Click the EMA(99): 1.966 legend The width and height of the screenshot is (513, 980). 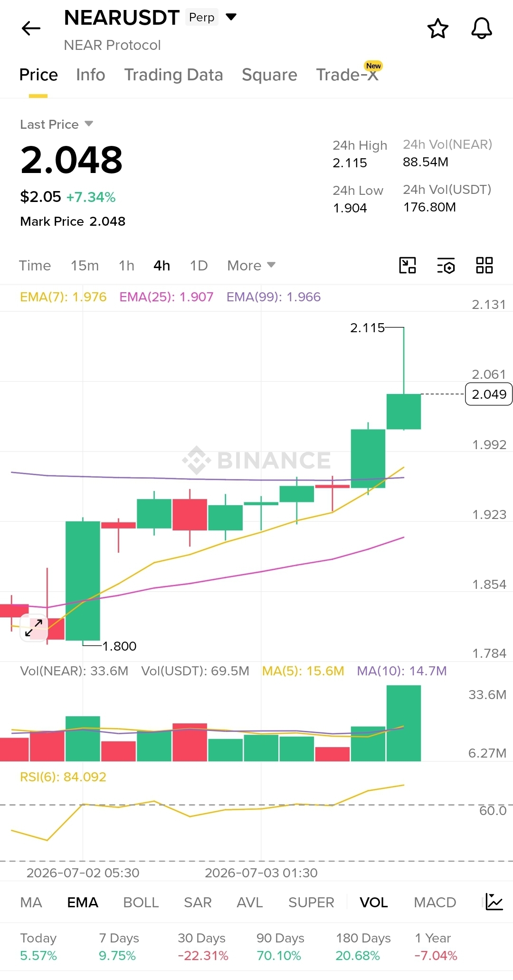(x=274, y=297)
